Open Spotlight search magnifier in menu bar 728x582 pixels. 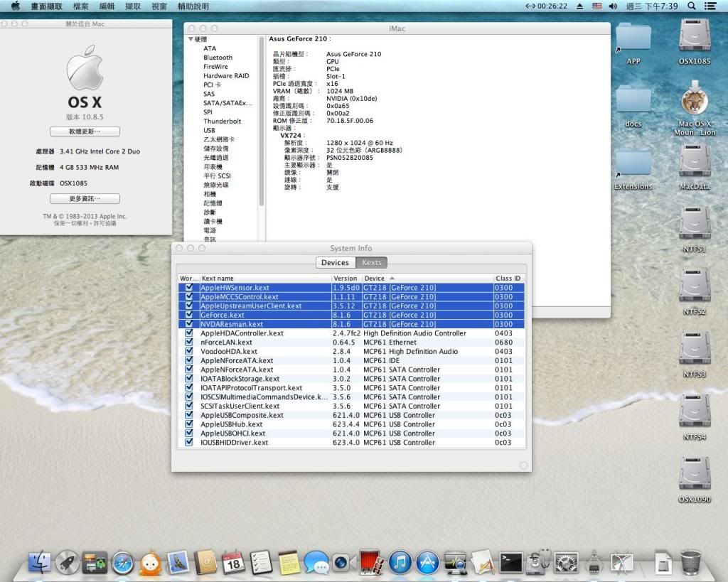click(x=692, y=6)
